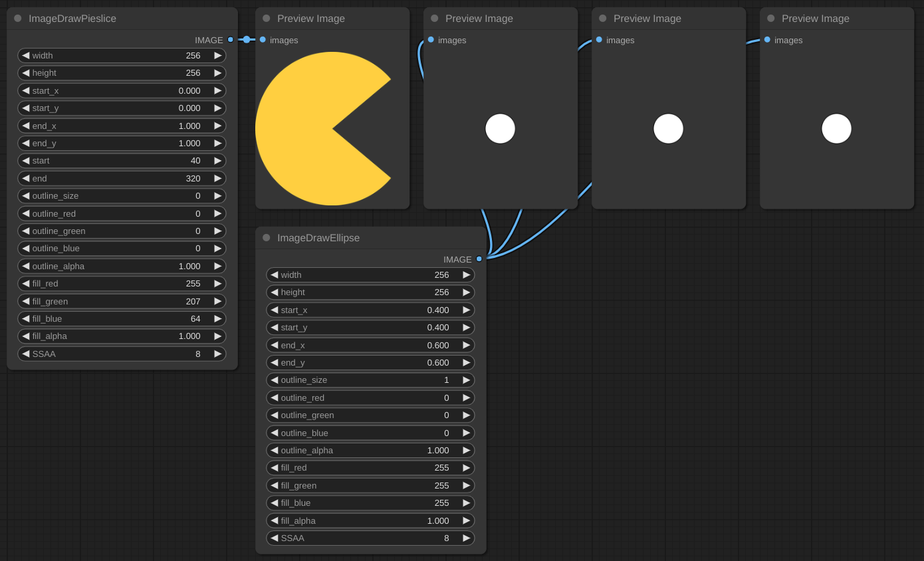Click ImageDrawPieslice IMAGE output port
The image size is (924, 561).
point(231,40)
